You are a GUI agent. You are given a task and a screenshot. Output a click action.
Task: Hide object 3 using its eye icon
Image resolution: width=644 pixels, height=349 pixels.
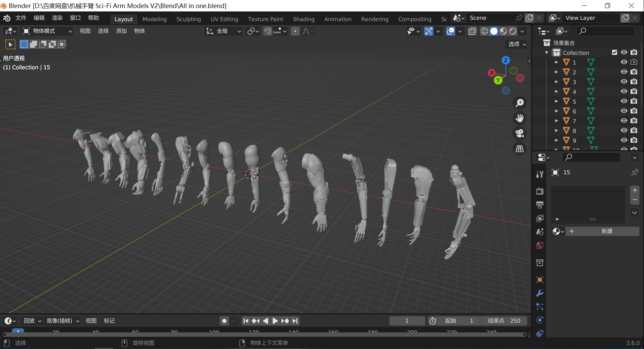[x=624, y=81]
